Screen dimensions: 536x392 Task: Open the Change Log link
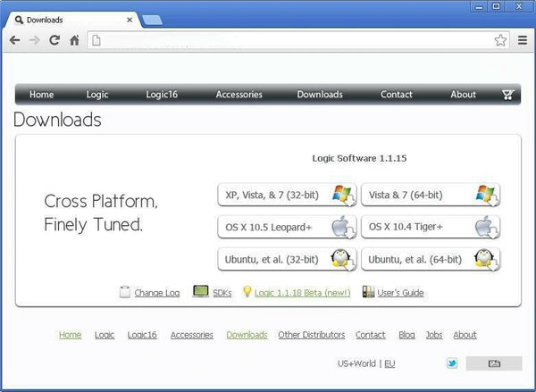(x=157, y=293)
